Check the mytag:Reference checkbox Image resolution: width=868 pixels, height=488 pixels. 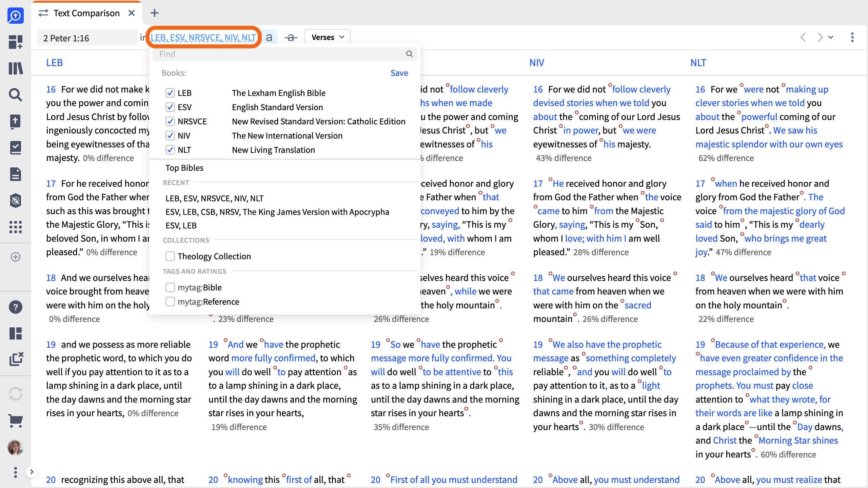(170, 302)
